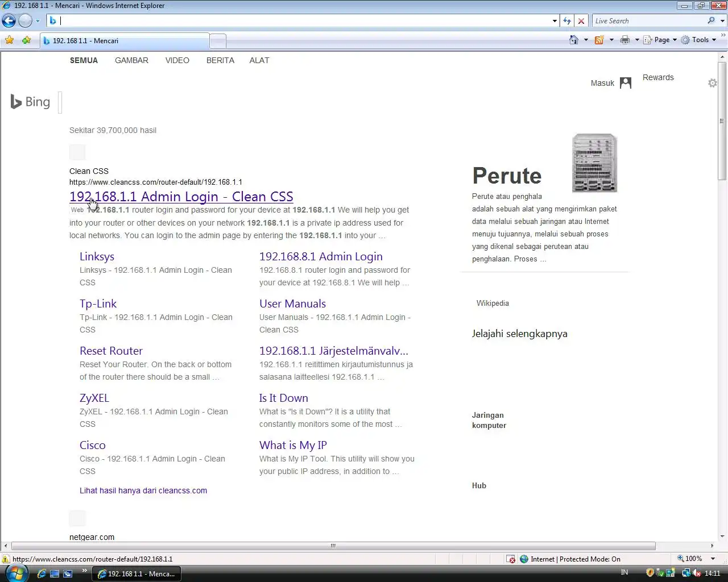728x582 pixels.
Task: Click the Wikipedia source link
Action: coord(493,303)
